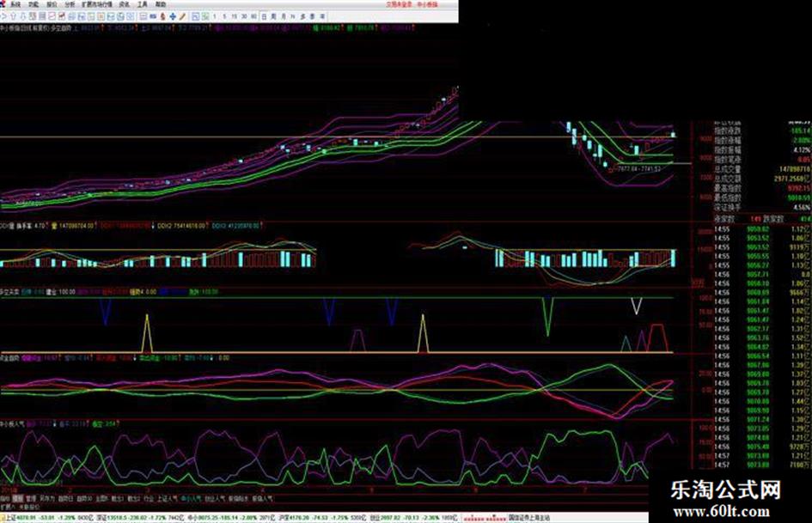Switch to 季 quarterly period

(312, 16)
